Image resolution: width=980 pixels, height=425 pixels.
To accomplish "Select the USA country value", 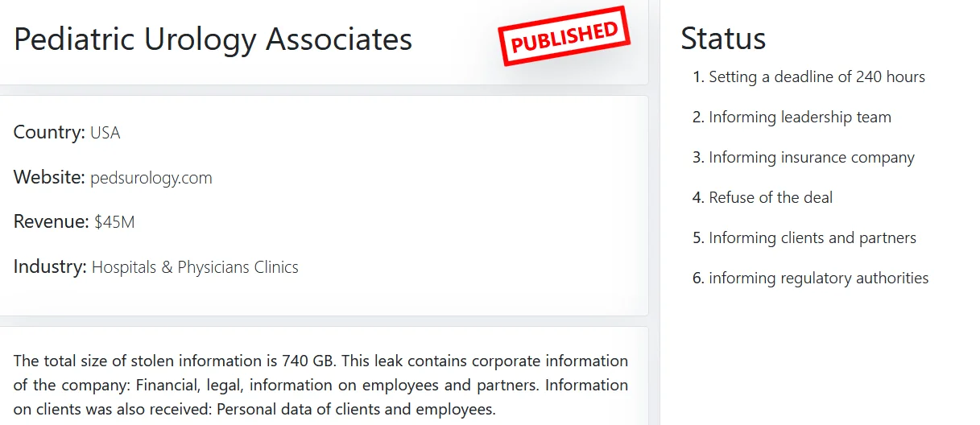I will coord(105,134).
